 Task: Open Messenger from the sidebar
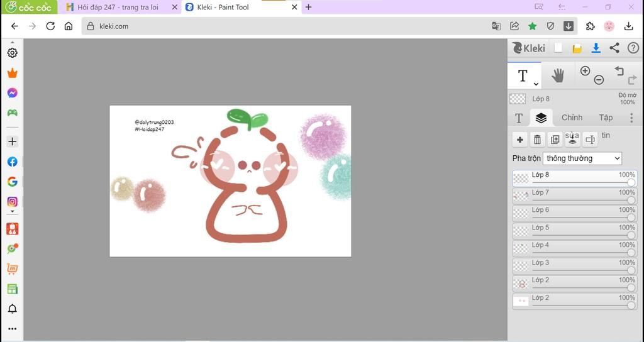click(x=13, y=93)
